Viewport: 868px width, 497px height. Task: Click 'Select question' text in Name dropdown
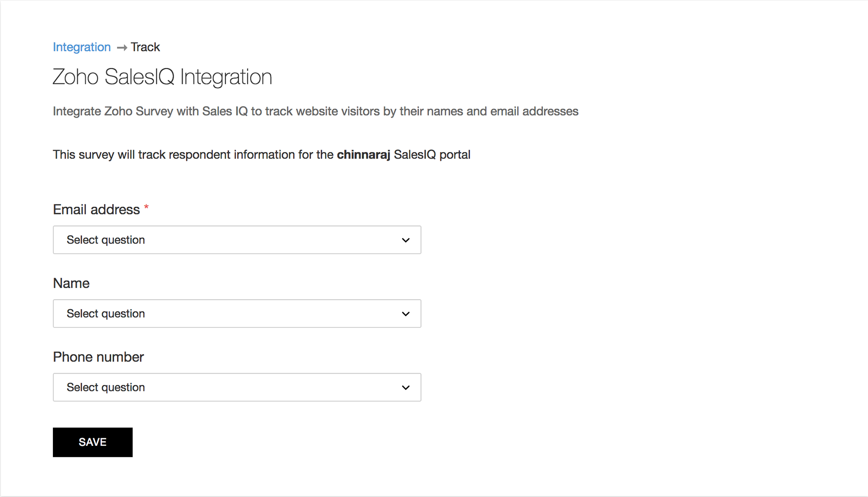click(x=106, y=313)
